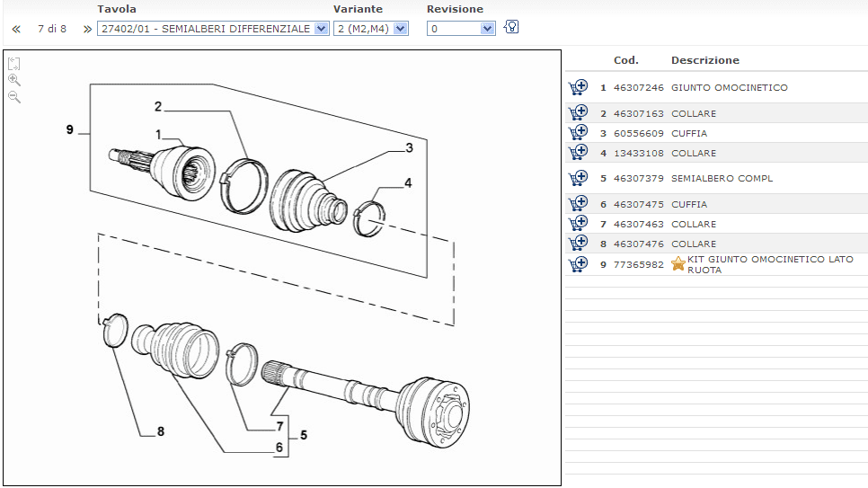Select part number 46307163

pos(638,113)
